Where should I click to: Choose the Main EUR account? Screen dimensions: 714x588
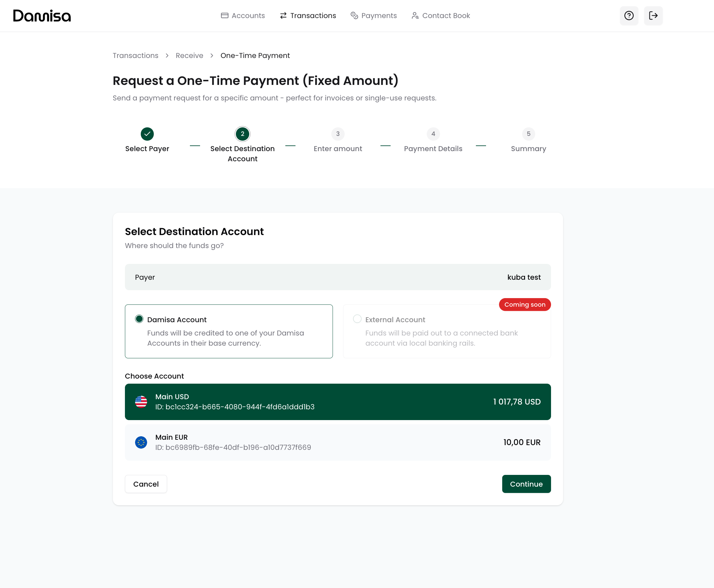click(x=338, y=442)
